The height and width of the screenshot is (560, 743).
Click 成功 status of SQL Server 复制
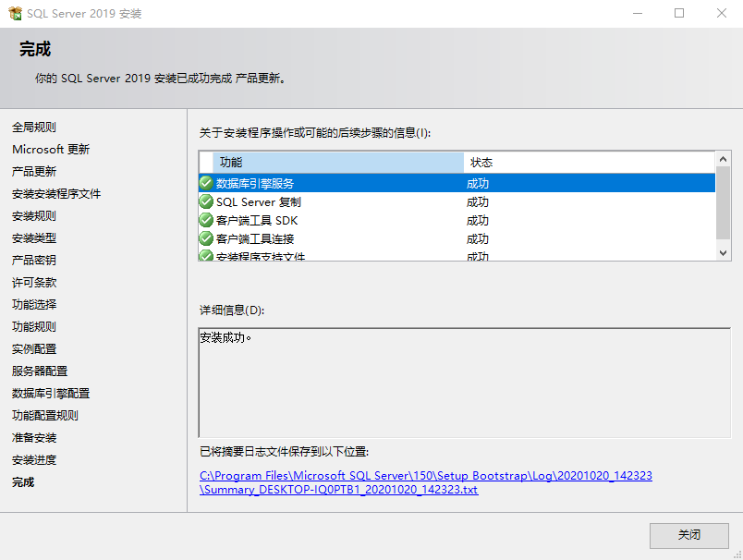tap(477, 202)
